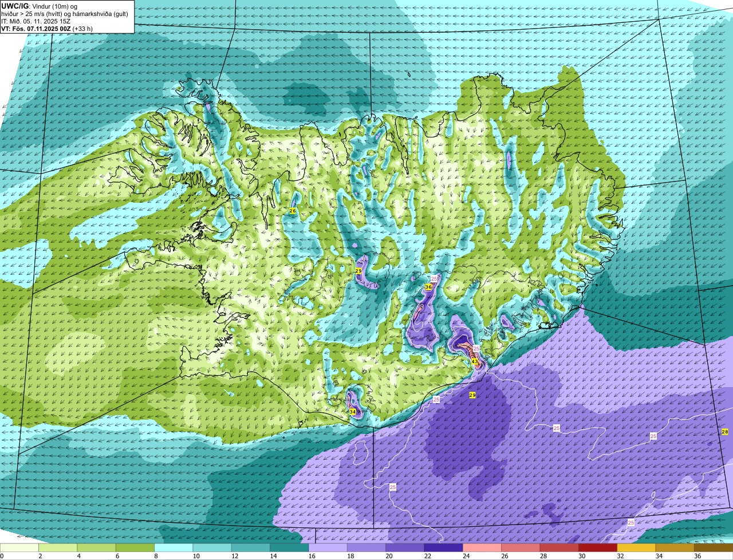The width and height of the screenshot is (733, 560).
Task: Select the 16–18 m/s lavender legend swatch
Action: coord(328,547)
